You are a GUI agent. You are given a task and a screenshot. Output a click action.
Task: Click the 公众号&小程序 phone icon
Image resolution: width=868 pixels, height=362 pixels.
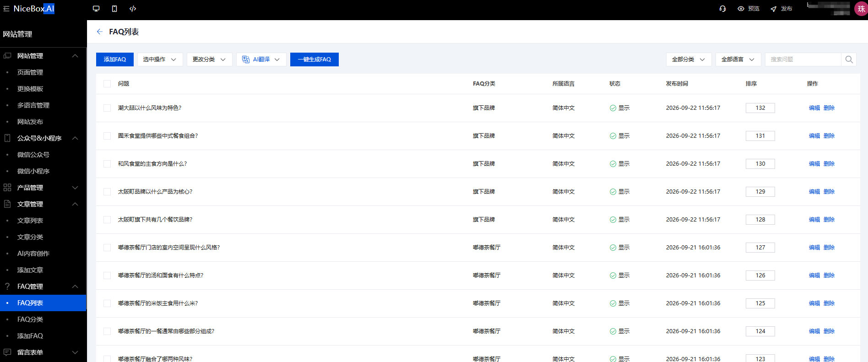click(x=7, y=138)
